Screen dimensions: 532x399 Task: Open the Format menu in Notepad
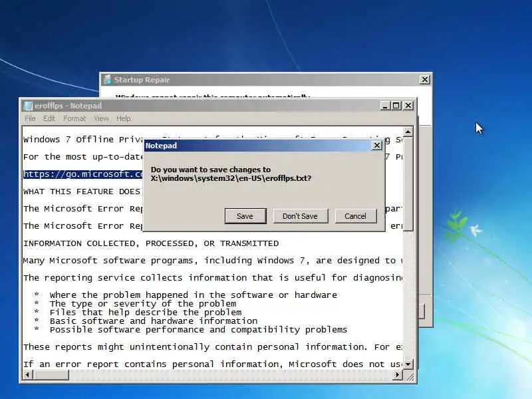(74, 118)
